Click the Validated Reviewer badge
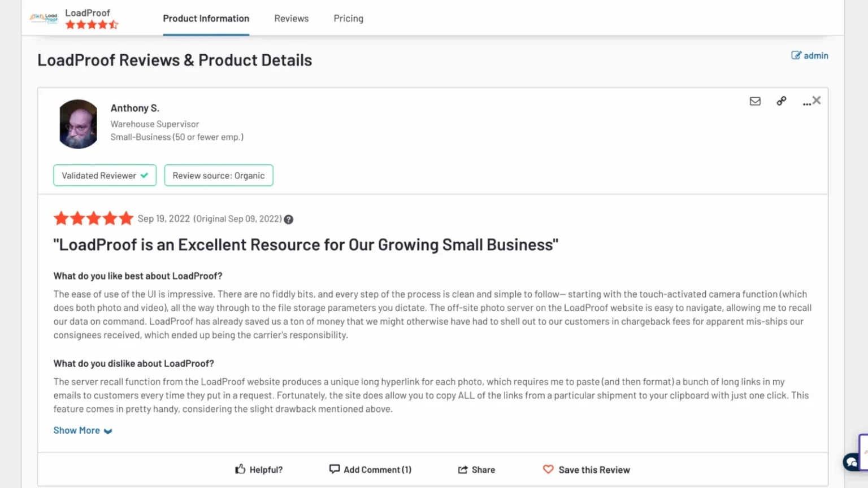868x488 pixels. click(105, 175)
